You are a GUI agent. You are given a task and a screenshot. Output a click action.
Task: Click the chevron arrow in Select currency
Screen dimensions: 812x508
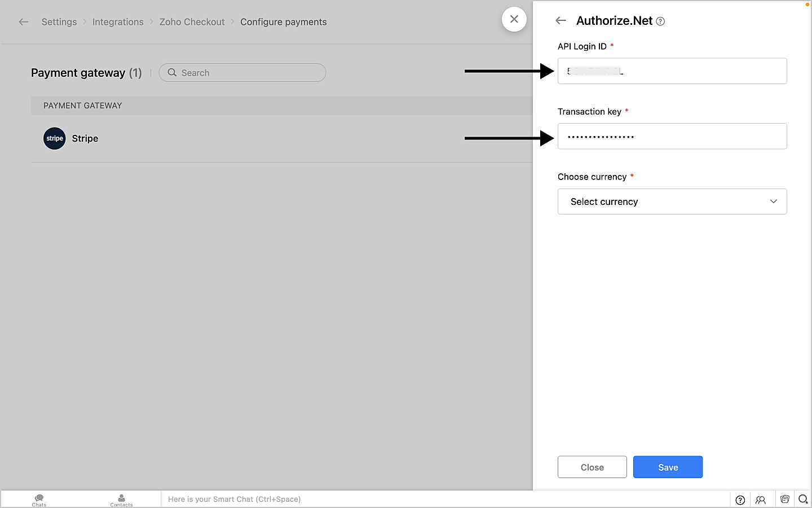[x=774, y=202]
